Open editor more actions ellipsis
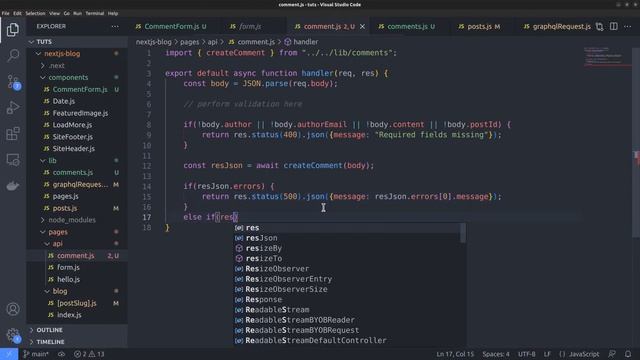640x360 pixels. point(628,27)
